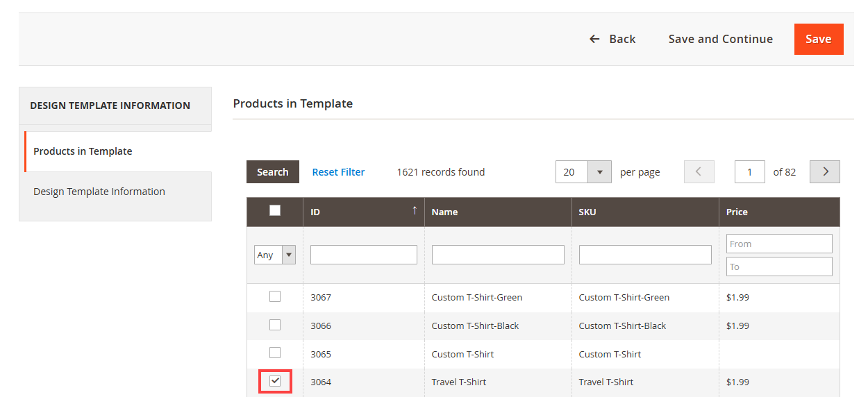The height and width of the screenshot is (397, 868).
Task: Click the Back arrow icon
Action: tap(594, 39)
